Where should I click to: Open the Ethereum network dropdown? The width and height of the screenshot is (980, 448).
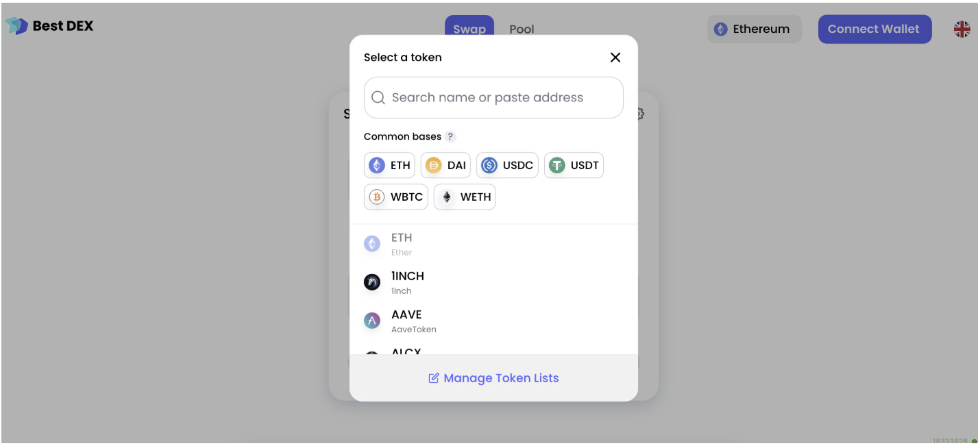[755, 29]
